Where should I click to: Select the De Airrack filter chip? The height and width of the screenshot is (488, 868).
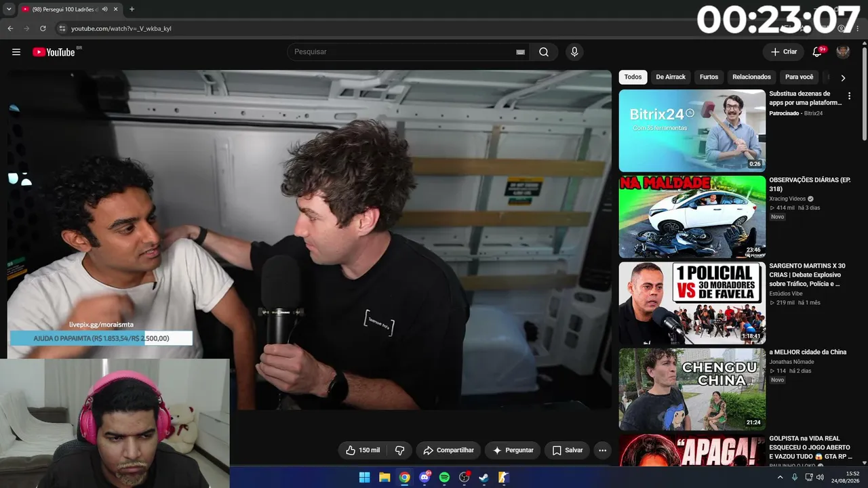671,77
